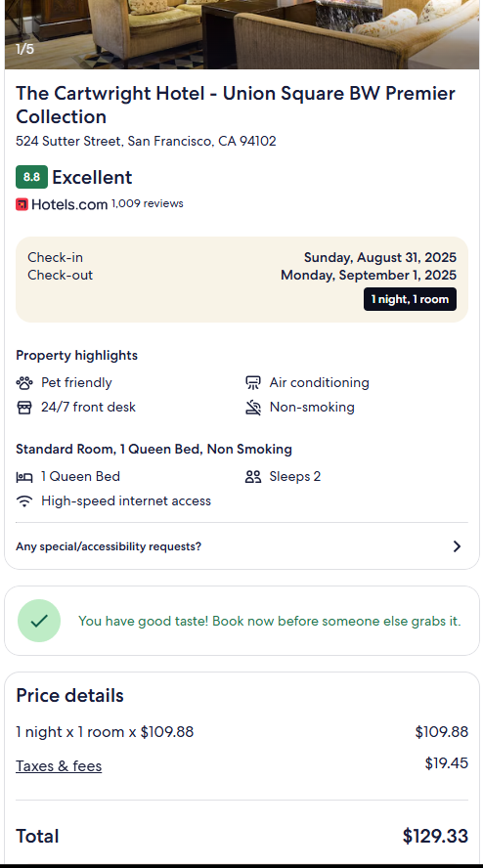
Task: Open Any special/accessibility requests row
Action: click(241, 546)
